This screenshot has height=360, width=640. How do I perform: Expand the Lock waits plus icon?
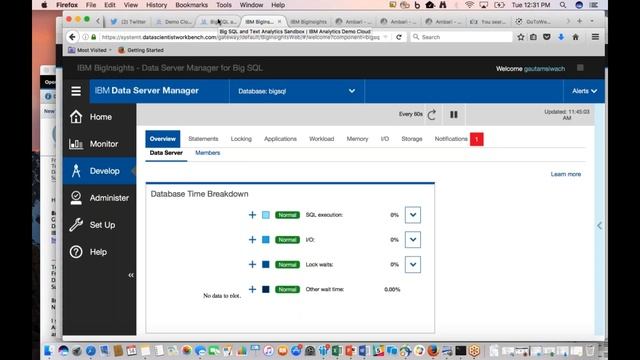[x=252, y=264]
